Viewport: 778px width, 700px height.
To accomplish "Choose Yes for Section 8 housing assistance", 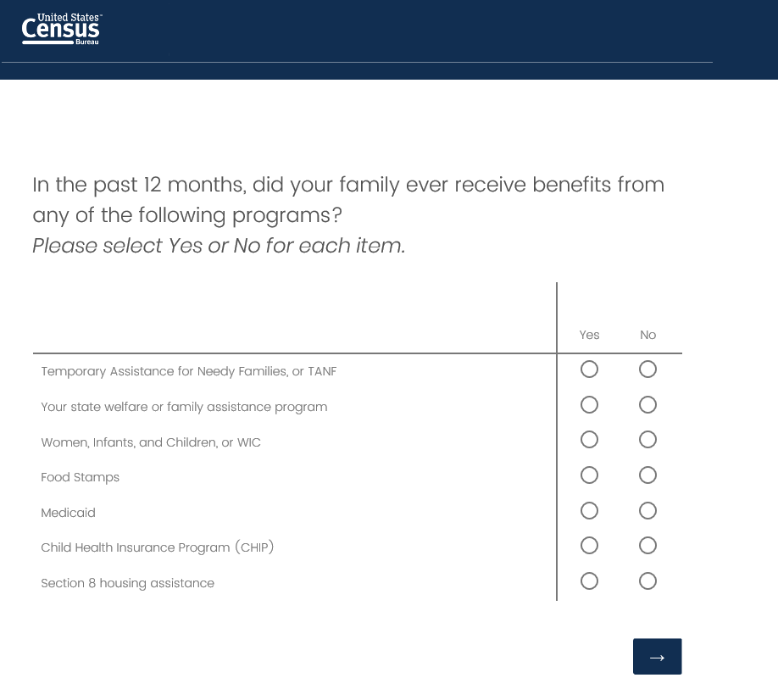I will click(590, 581).
